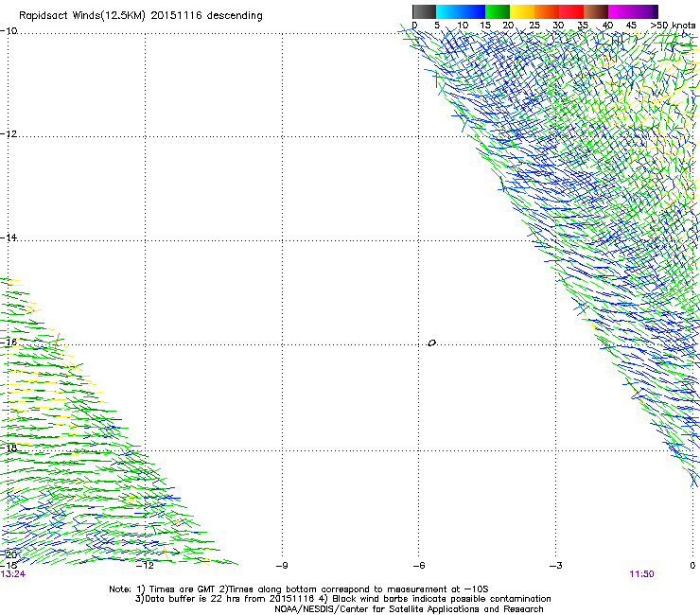Click the small island outline near -16 latitude
Image resolution: width=700 pixels, height=615 pixels.
431,343
